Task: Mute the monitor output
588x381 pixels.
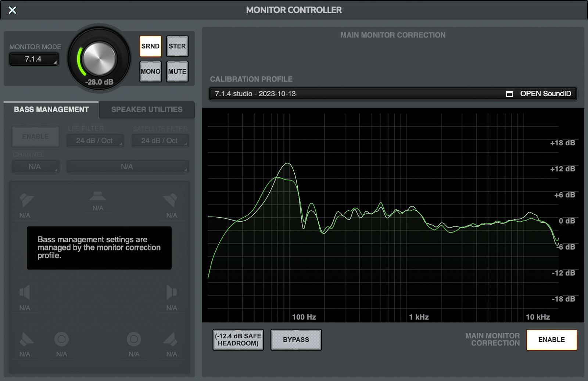Action: pyautogui.click(x=177, y=71)
